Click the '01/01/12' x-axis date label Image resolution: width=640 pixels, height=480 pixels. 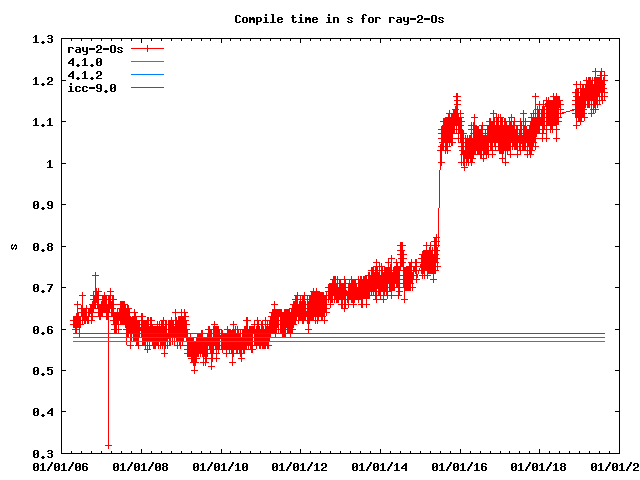click(x=299, y=467)
